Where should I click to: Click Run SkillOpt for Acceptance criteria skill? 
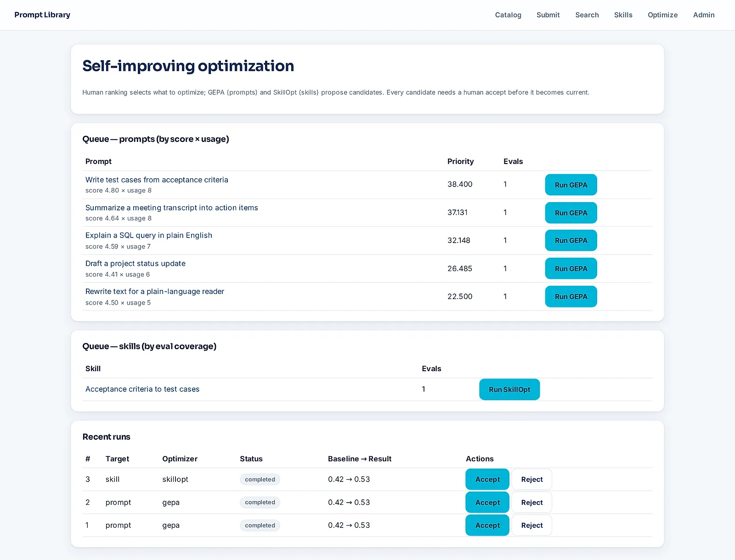pos(509,389)
